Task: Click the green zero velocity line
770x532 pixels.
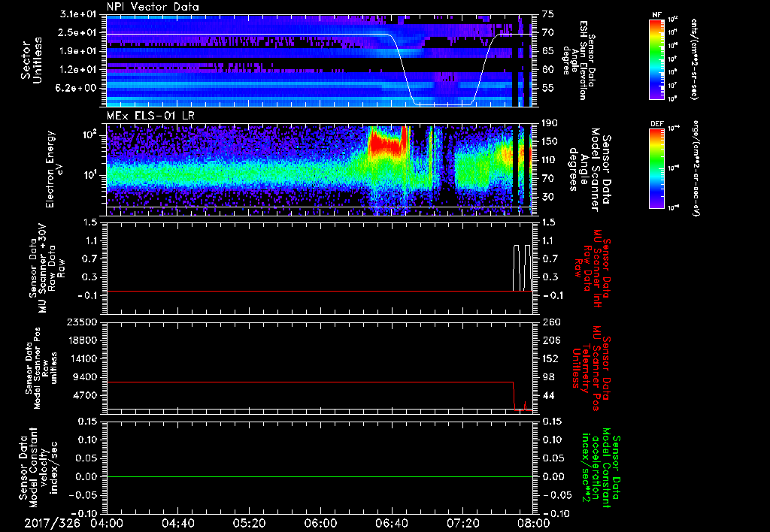Action: [320, 476]
